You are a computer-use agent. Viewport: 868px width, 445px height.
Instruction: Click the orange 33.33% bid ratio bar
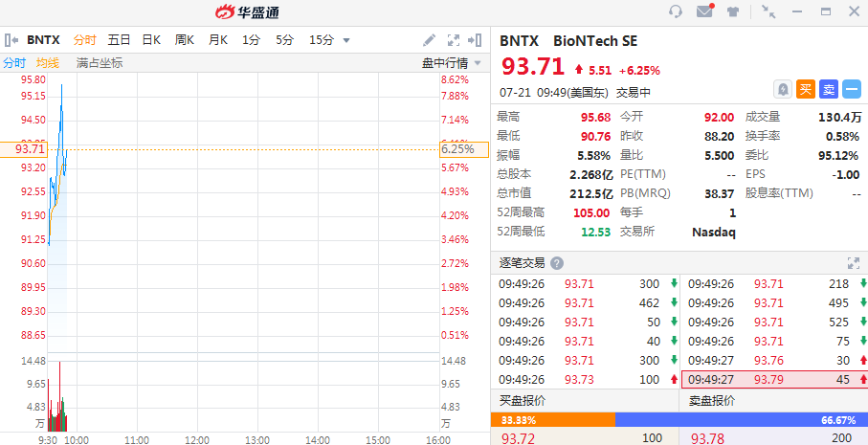click(553, 420)
